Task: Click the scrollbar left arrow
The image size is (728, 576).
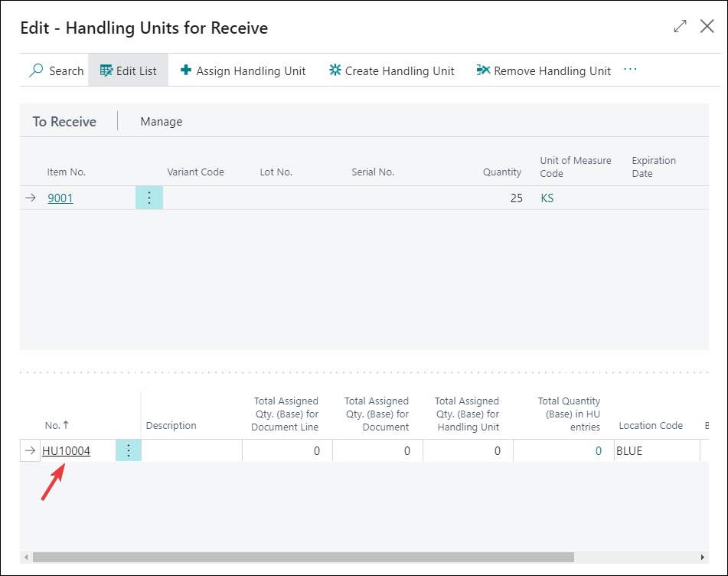Action: click(26, 557)
